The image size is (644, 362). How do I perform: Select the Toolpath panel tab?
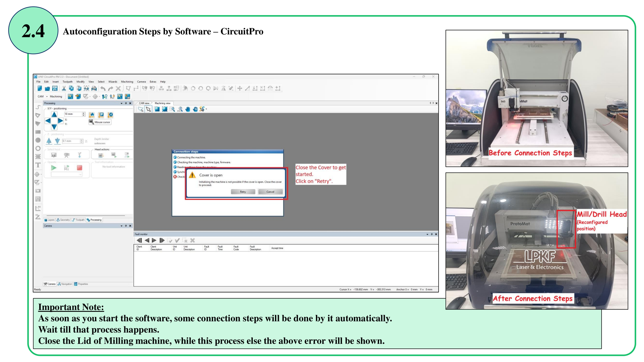(78, 220)
